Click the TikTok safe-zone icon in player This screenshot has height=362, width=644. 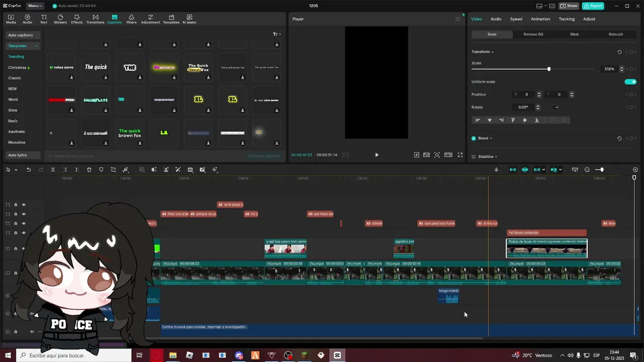pos(417,155)
